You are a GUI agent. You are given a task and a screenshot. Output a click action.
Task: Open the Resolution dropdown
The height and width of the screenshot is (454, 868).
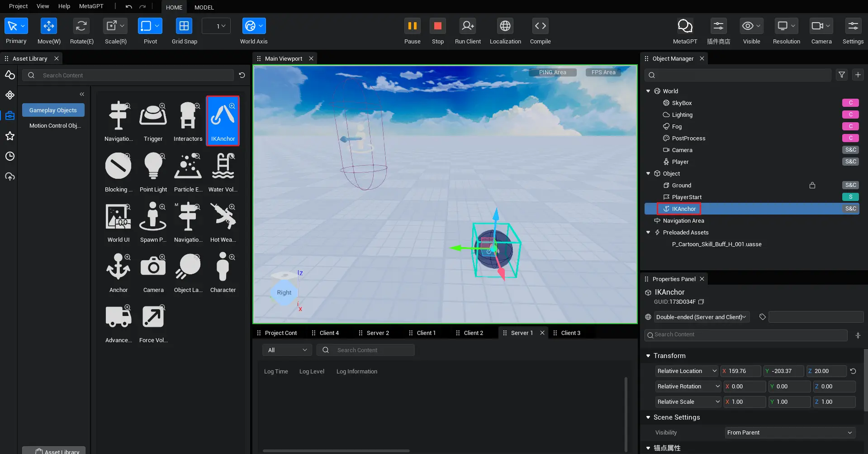[x=786, y=26]
